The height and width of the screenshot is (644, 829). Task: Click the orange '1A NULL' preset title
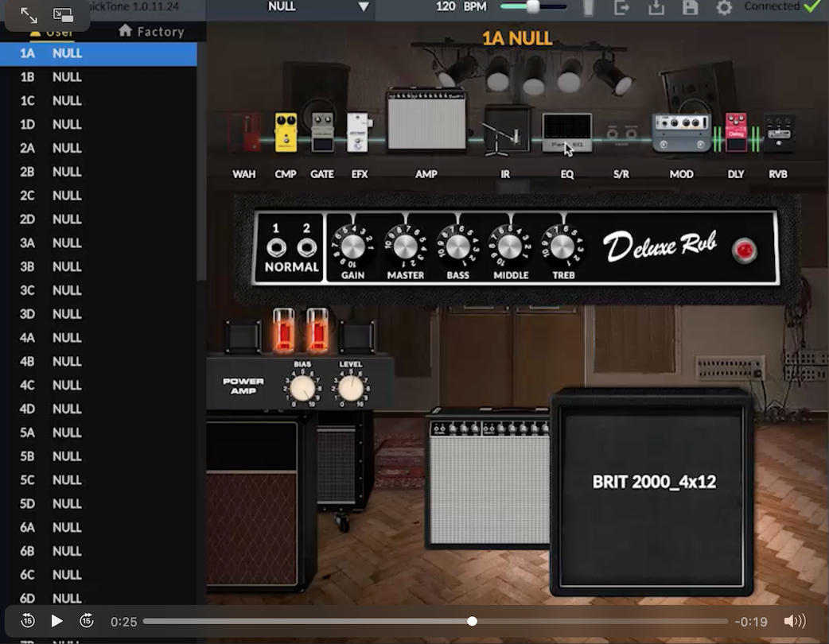tap(517, 38)
